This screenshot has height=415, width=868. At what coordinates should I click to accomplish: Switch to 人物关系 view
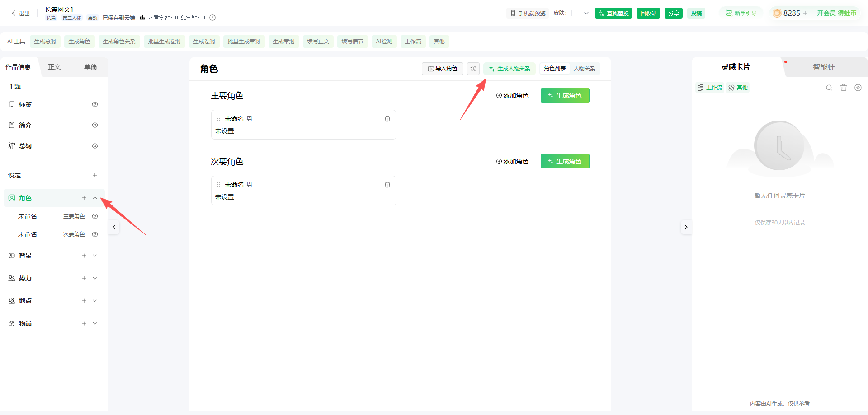point(585,69)
